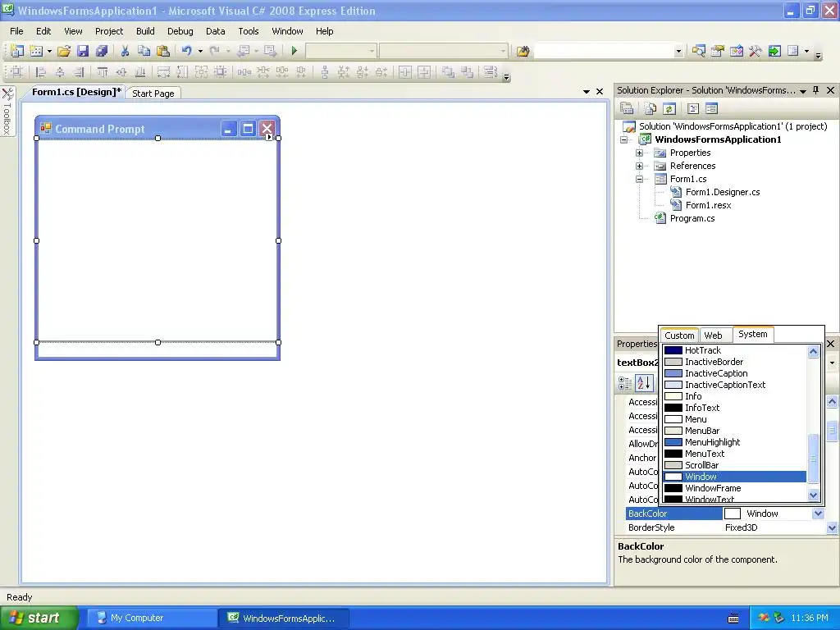Save the current file with the disk icon
This screenshot has height=630, width=840.
point(83,51)
